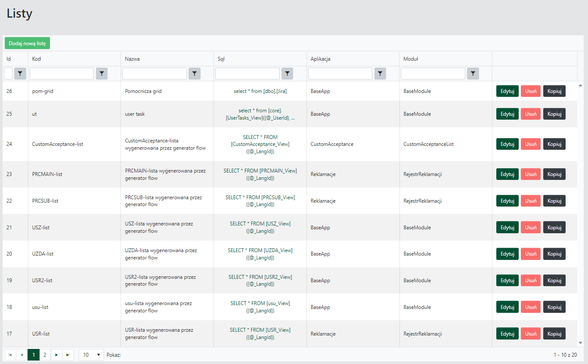Jump to last page in pager
This screenshot has width=588, height=364.
point(68,355)
